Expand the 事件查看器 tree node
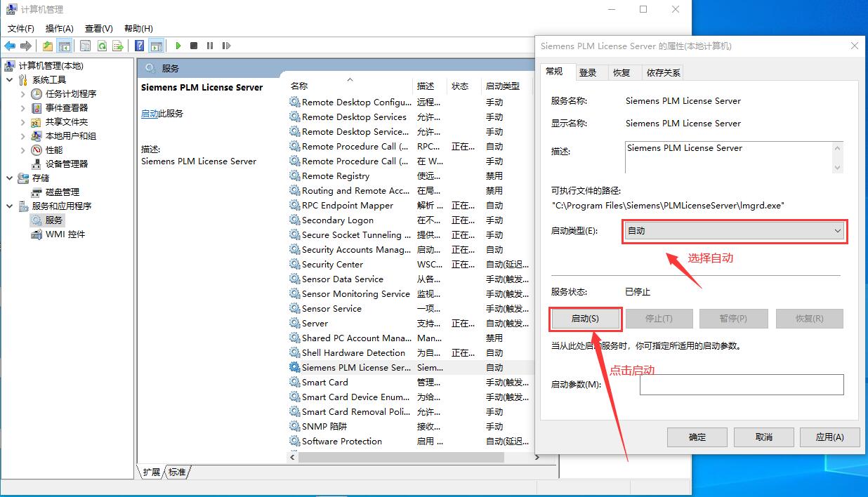Screen dimensions: 868x497 22,107
